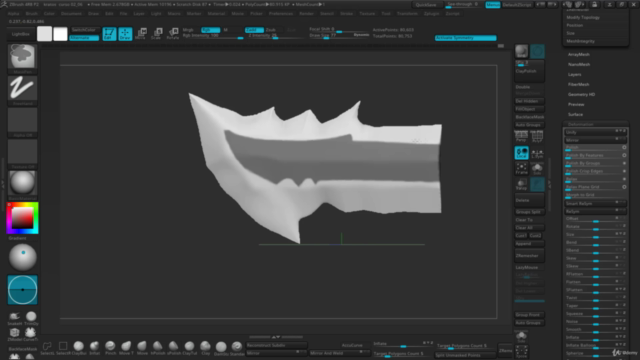
Task: Toggle Edit mode button
Action: click(109, 34)
